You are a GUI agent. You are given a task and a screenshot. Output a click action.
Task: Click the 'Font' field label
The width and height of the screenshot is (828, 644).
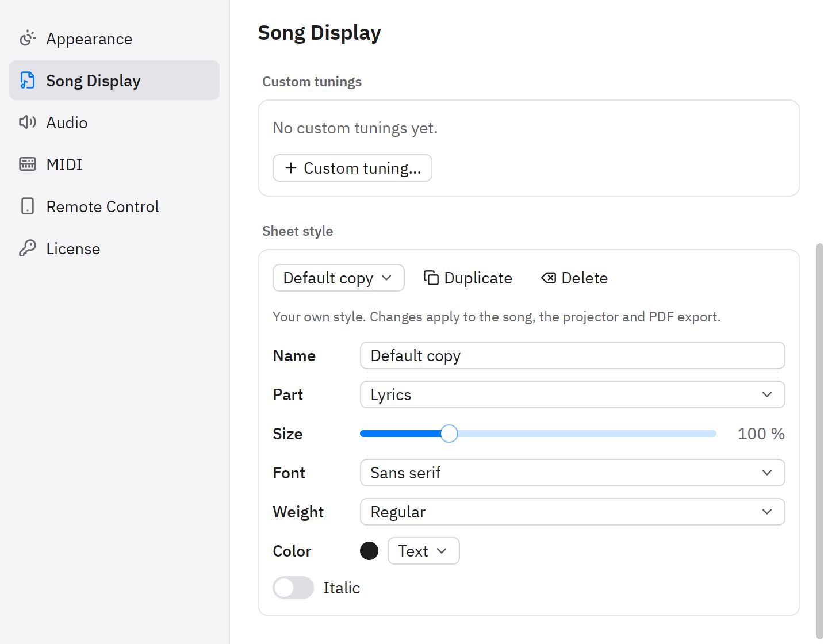[289, 473]
